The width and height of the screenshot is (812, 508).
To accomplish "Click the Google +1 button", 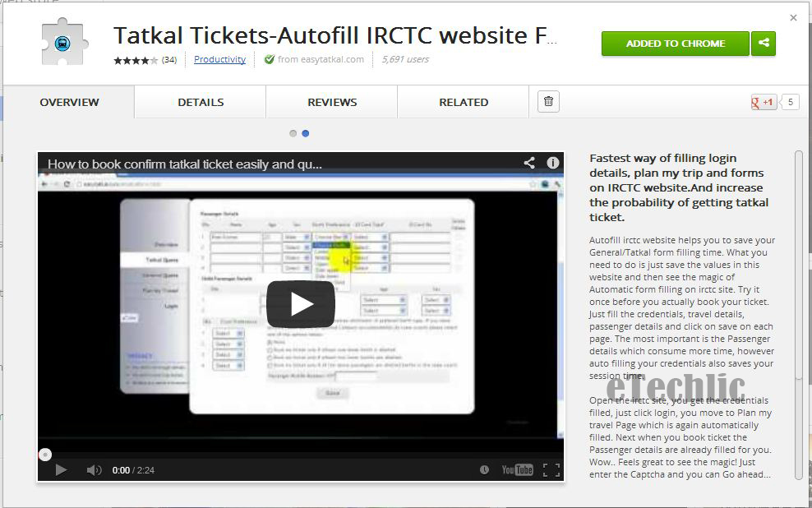I will point(763,102).
